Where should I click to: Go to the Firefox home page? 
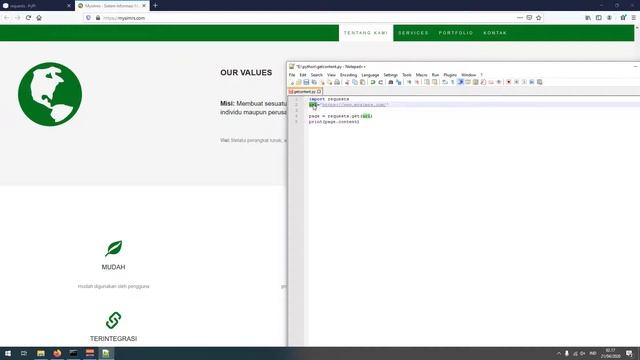pyautogui.click(x=39, y=18)
